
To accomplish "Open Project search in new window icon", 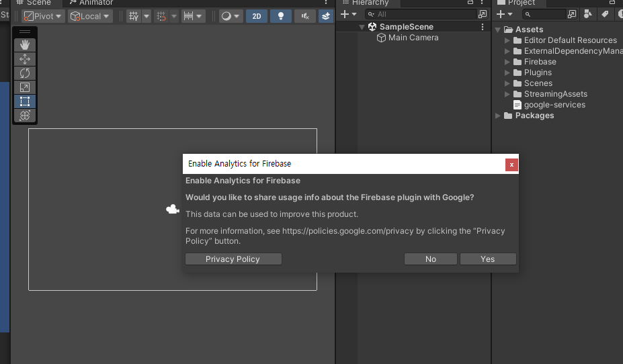I will (x=572, y=14).
